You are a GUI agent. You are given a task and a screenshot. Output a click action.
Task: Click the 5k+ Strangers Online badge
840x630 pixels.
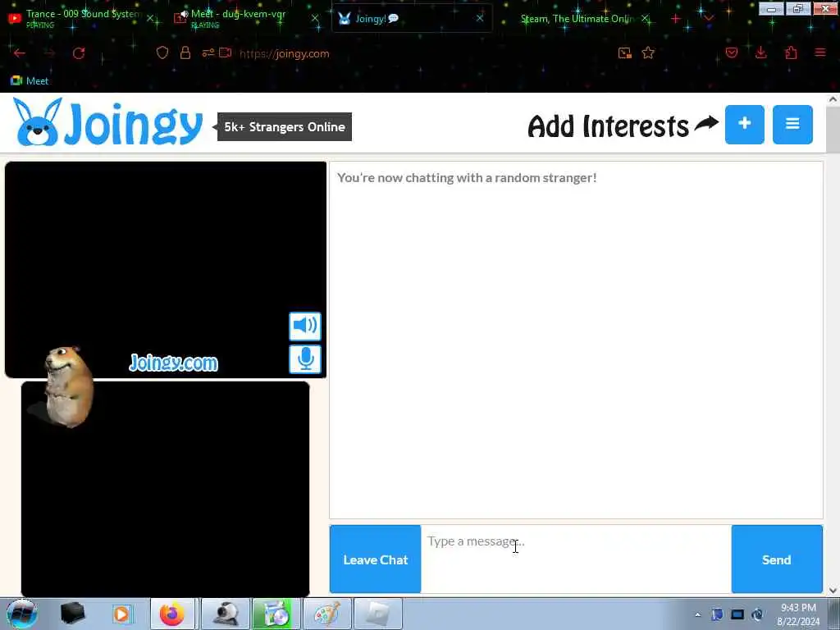tap(285, 127)
